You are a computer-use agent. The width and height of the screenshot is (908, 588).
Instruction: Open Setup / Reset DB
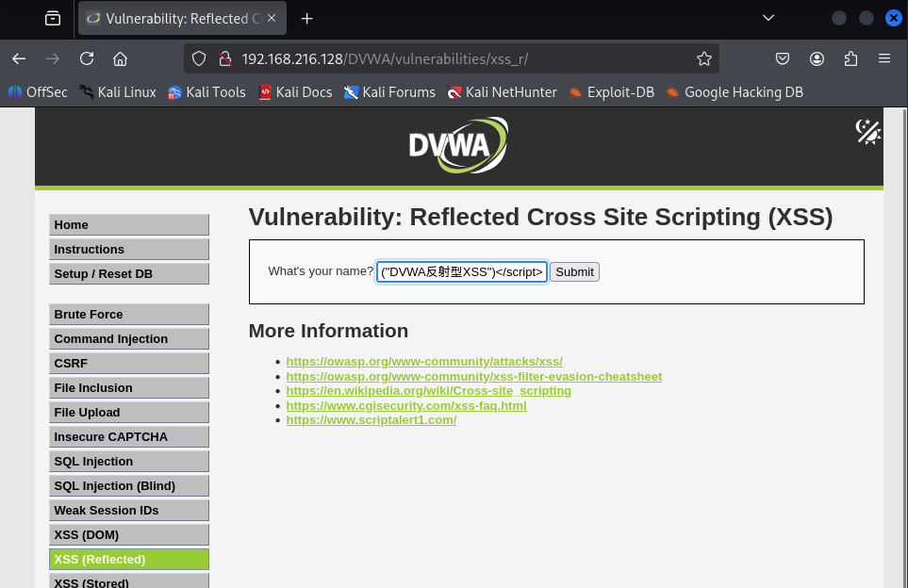129,274
